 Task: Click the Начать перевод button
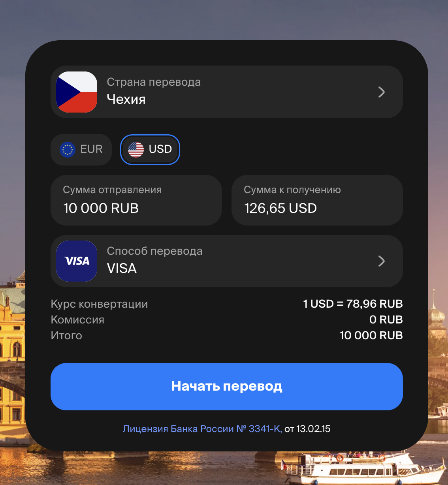click(227, 387)
